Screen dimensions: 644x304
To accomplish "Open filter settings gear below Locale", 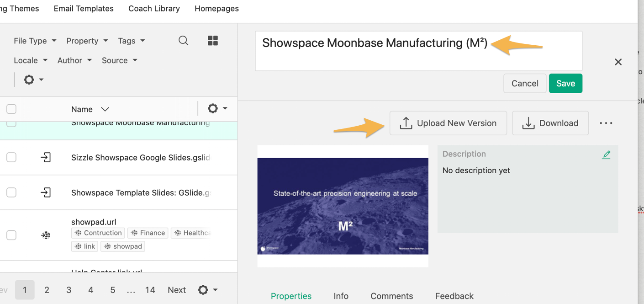I will (33, 80).
